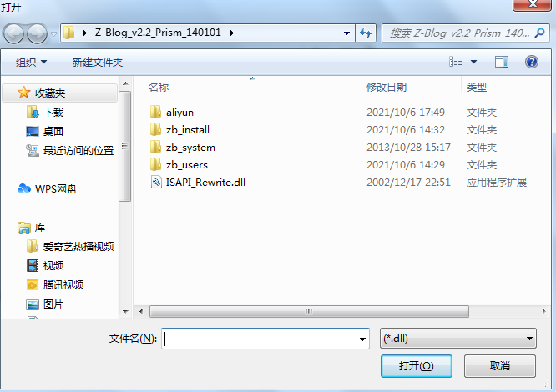Viewport: 556px width, 392px height.
Task: Click the refresh icon beside address bar
Action: (x=366, y=33)
